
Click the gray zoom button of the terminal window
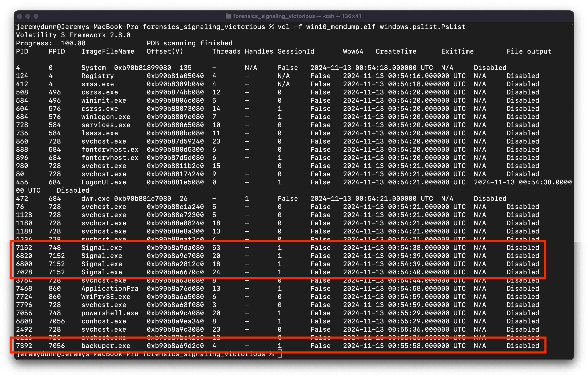click(36, 16)
